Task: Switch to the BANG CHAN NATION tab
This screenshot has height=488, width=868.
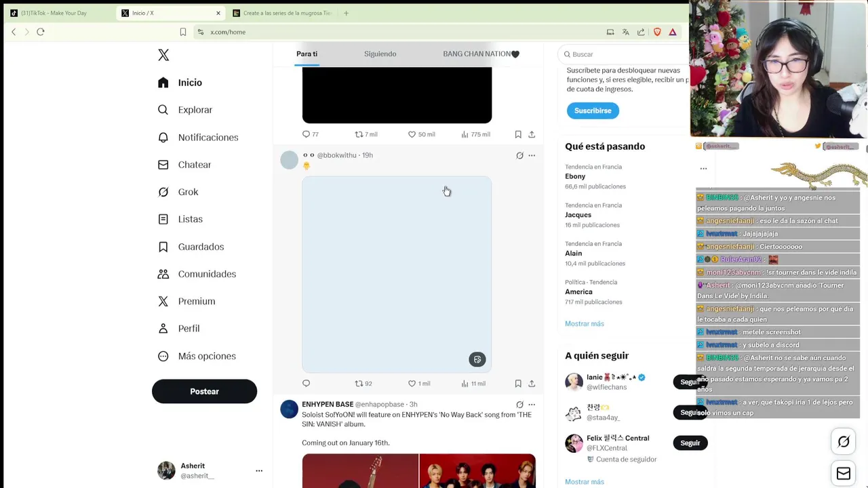Action: pyautogui.click(x=481, y=54)
